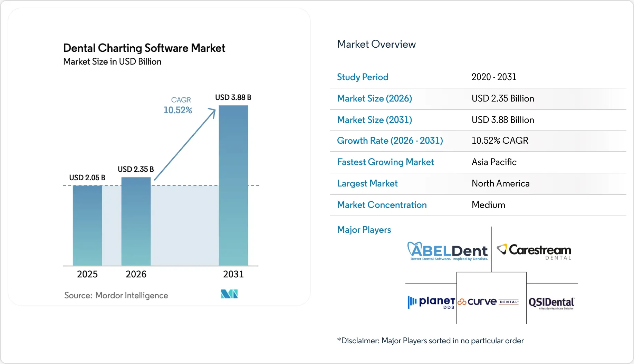This screenshot has height=364, width=634.
Task: Click the Mordor Intelligence logo mark
Action: click(x=229, y=294)
